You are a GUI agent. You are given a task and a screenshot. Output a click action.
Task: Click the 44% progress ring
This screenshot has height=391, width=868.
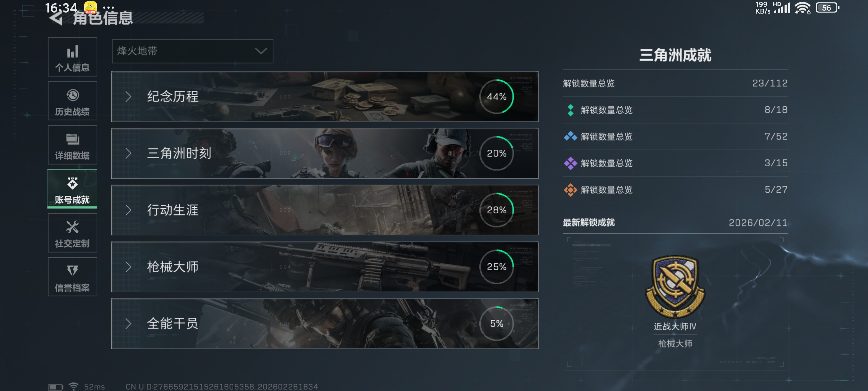[x=497, y=97]
